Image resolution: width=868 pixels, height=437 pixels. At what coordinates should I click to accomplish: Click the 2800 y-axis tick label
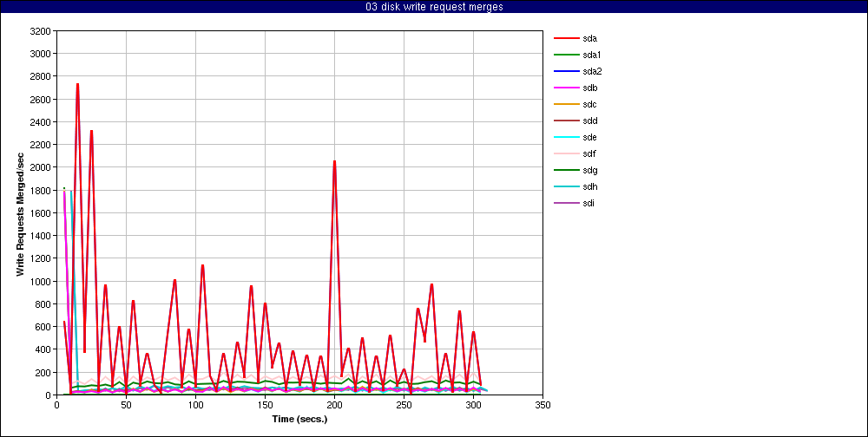(x=43, y=76)
